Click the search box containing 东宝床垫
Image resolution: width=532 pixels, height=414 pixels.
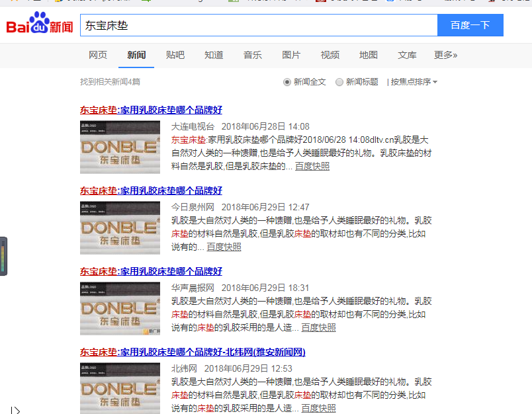(259, 25)
